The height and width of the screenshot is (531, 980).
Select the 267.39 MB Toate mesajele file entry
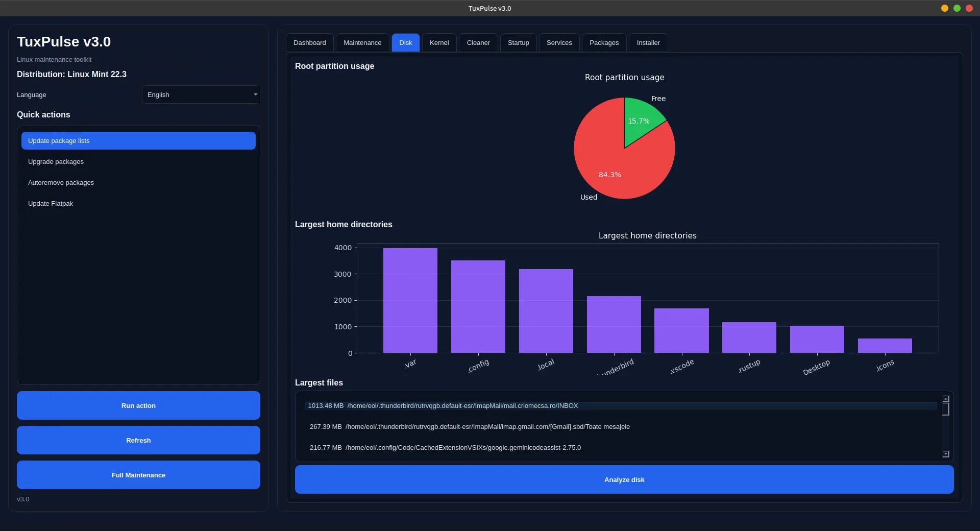click(x=470, y=427)
